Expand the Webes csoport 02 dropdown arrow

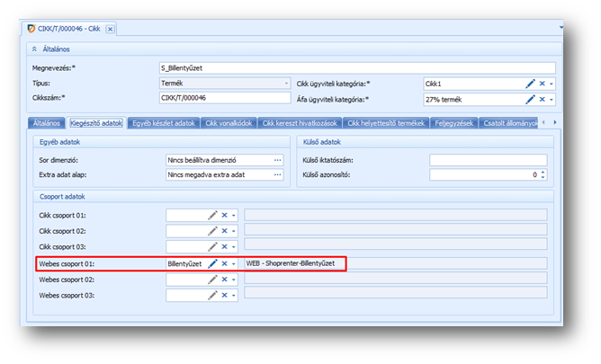click(234, 280)
